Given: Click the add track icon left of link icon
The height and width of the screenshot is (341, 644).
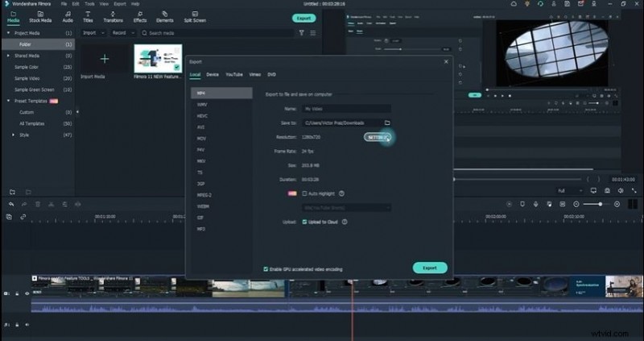Looking at the screenshot, I should (x=9, y=217).
